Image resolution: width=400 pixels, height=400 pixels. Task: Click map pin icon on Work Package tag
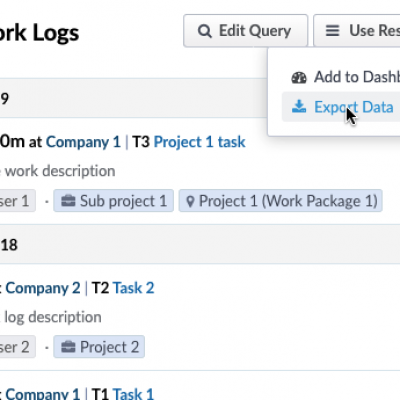pos(190,202)
